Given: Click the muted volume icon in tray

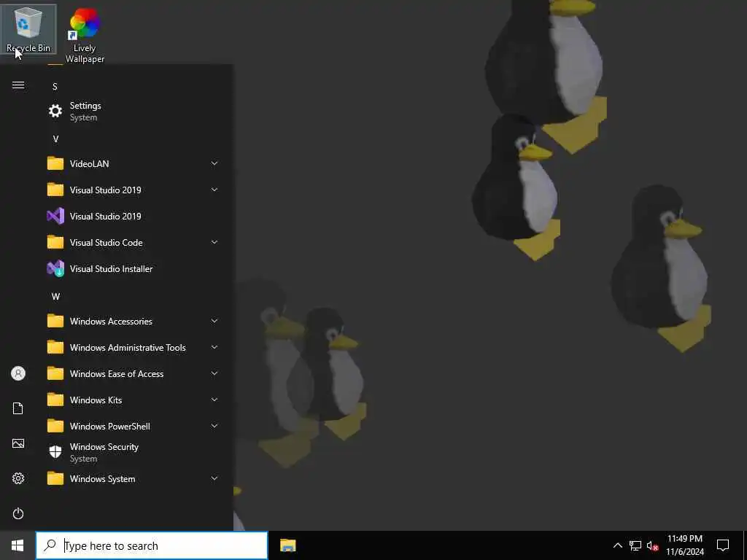Looking at the screenshot, I should click(x=652, y=545).
